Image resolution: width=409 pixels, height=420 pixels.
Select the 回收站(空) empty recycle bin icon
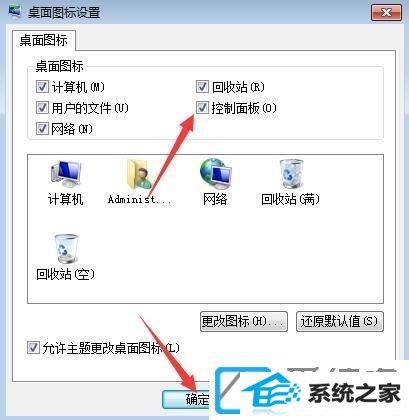[x=66, y=248]
